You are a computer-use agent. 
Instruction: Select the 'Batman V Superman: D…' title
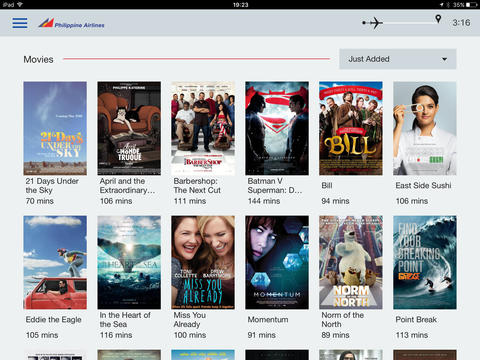275,186
